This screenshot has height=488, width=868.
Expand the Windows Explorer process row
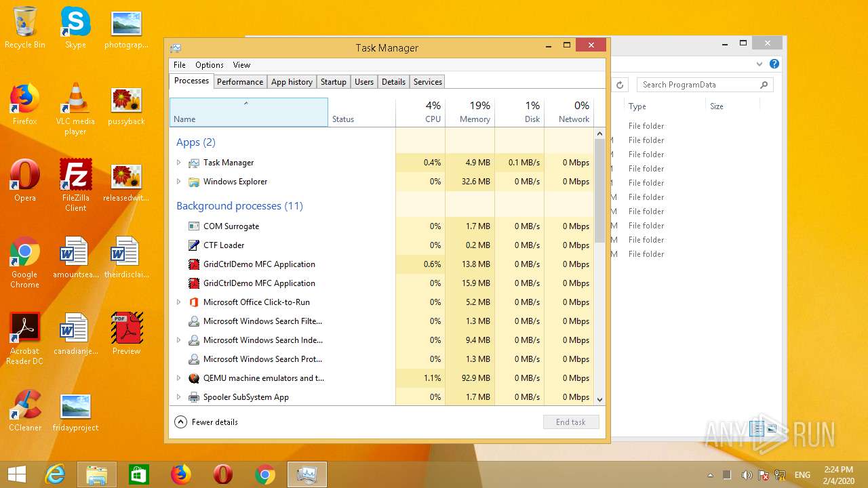pos(179,182)
